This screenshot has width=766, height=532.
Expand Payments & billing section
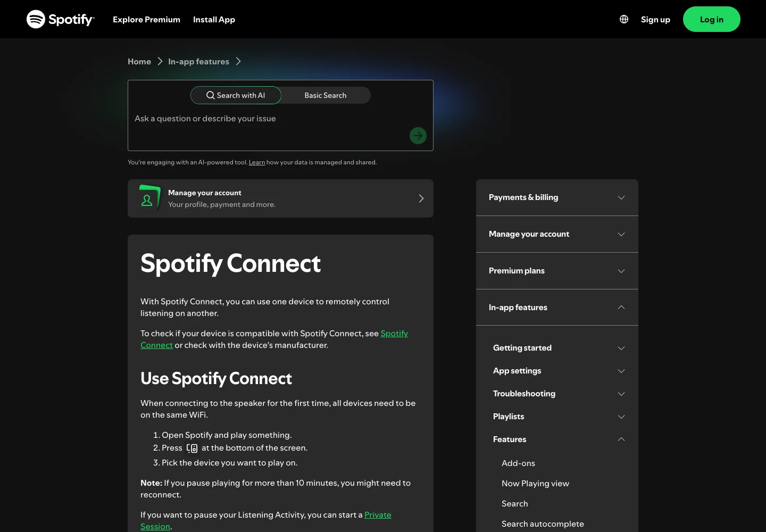pos(557,197)
